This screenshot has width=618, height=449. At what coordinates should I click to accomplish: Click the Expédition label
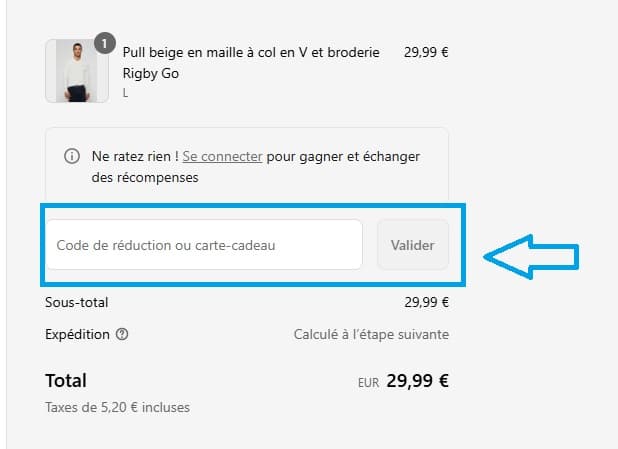click(77, 335)
